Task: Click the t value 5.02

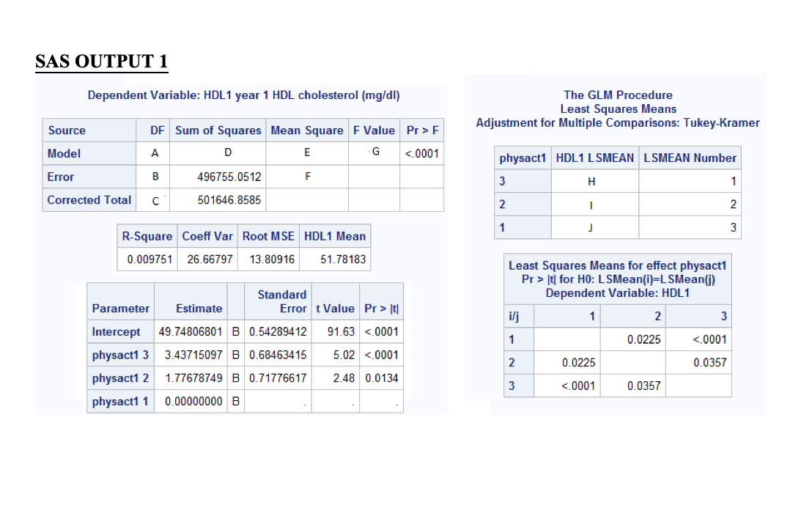Action: coord(344,355)
